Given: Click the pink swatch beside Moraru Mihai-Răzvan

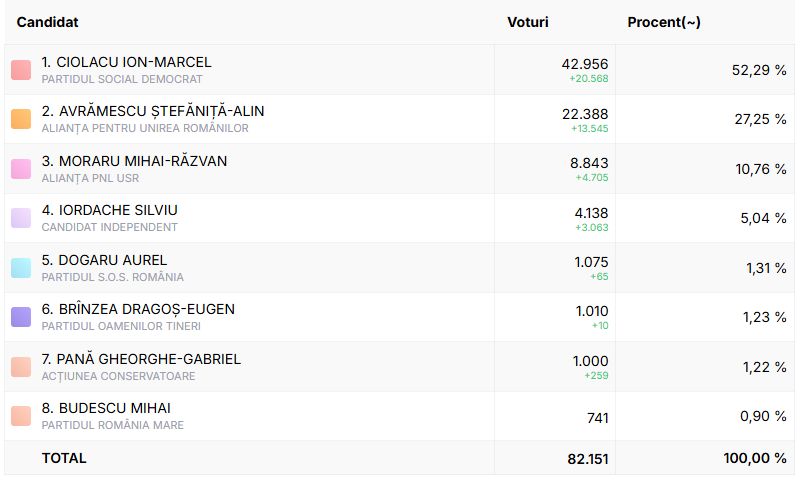Looking at the screenshot, I should (21, 169).
